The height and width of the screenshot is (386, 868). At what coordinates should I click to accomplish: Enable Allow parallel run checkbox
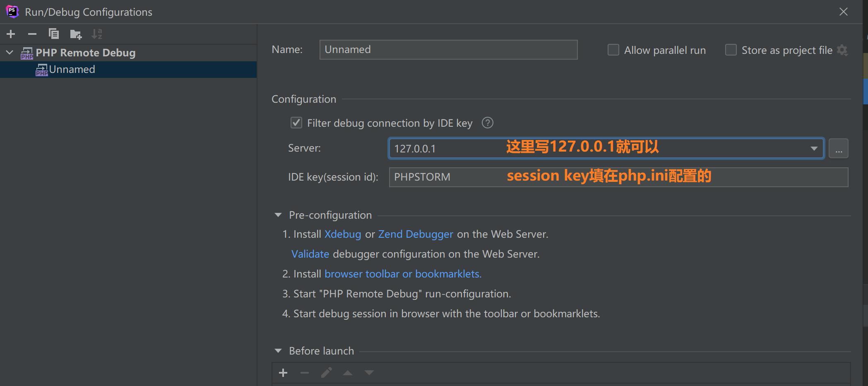613,50
